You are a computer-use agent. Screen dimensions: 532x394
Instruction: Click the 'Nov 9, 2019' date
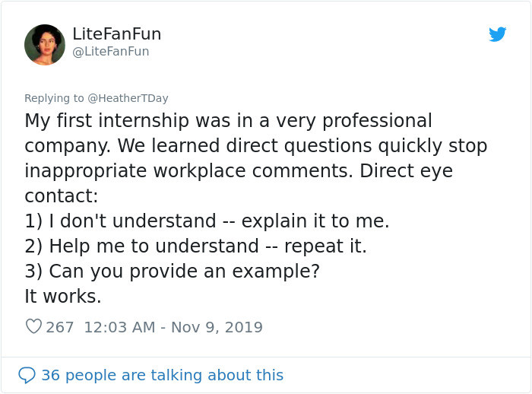coord(217,327)
